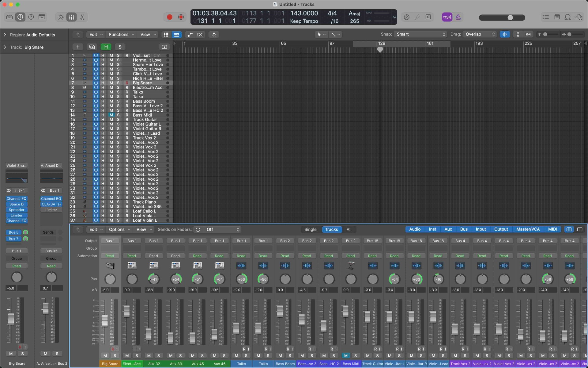
Task: Click the Aux filter button in mixer
Action: [x=448, y=229]
